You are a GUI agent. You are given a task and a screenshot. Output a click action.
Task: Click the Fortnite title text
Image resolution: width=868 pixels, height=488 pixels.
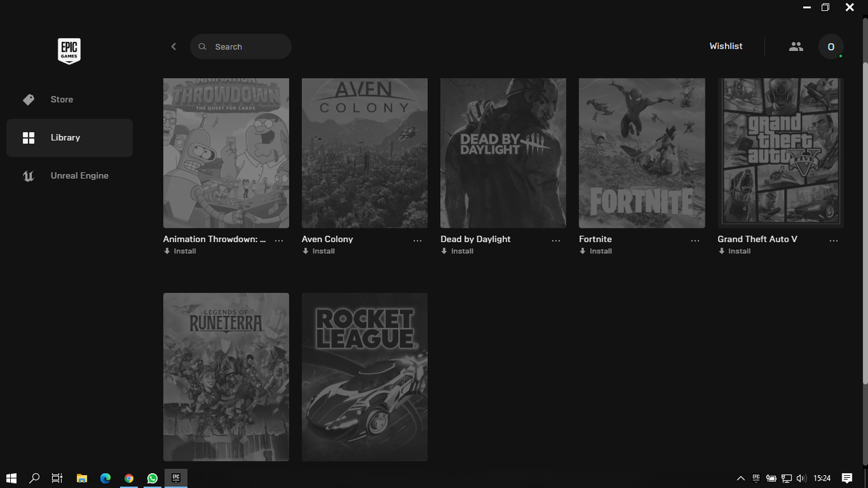pyautogui.click(x=595, y=239)
